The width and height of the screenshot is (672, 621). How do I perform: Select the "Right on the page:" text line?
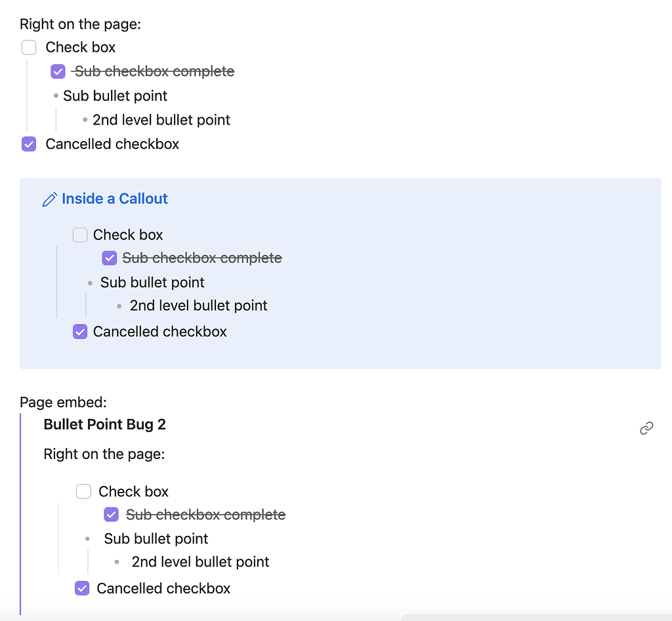click(x=80, y=24)
